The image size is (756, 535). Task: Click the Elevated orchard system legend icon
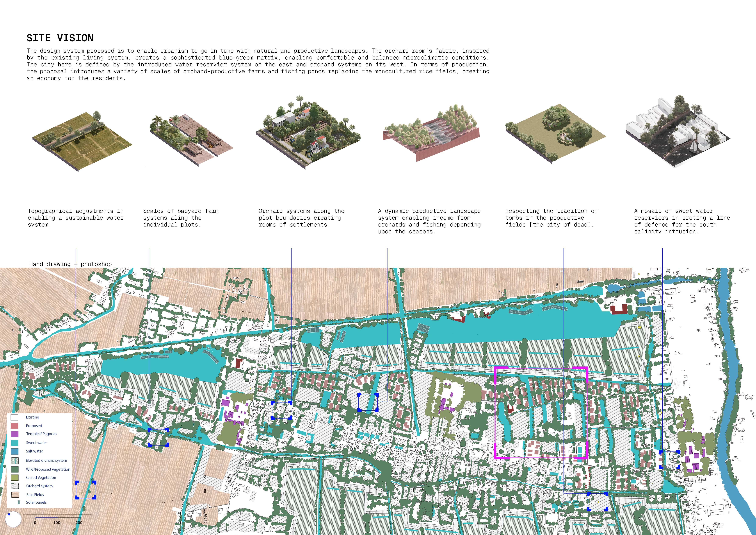(x=14, y=461)
